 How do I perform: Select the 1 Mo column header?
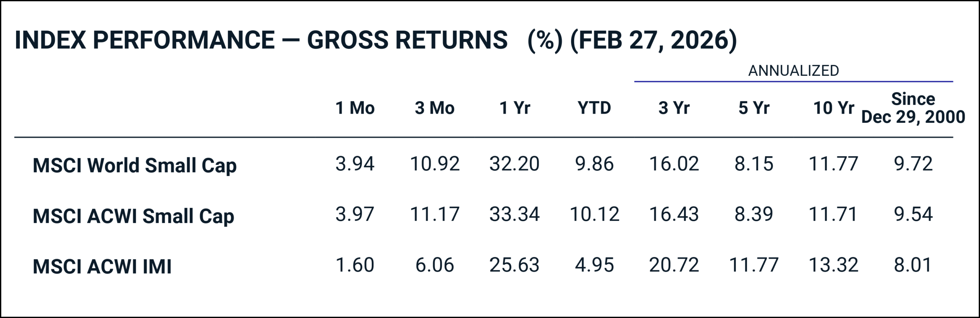pos(355,108)
